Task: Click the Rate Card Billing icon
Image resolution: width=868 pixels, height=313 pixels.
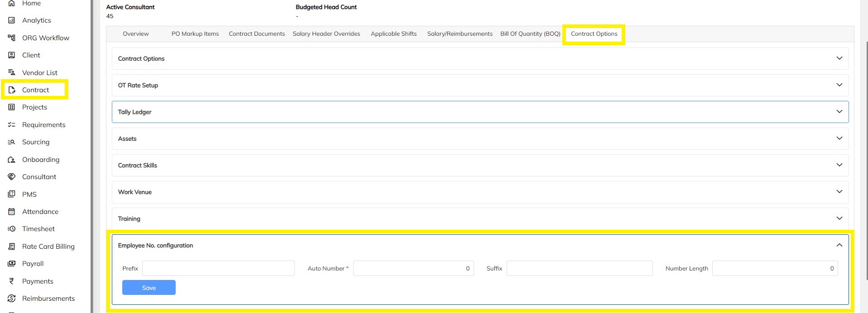Action: click(12, 247)
